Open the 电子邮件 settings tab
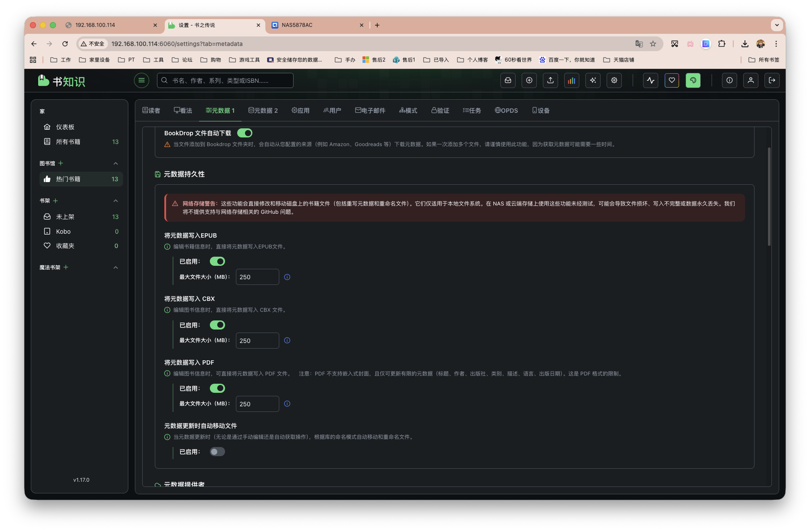 pyautogui.click(x=370, y=111)
